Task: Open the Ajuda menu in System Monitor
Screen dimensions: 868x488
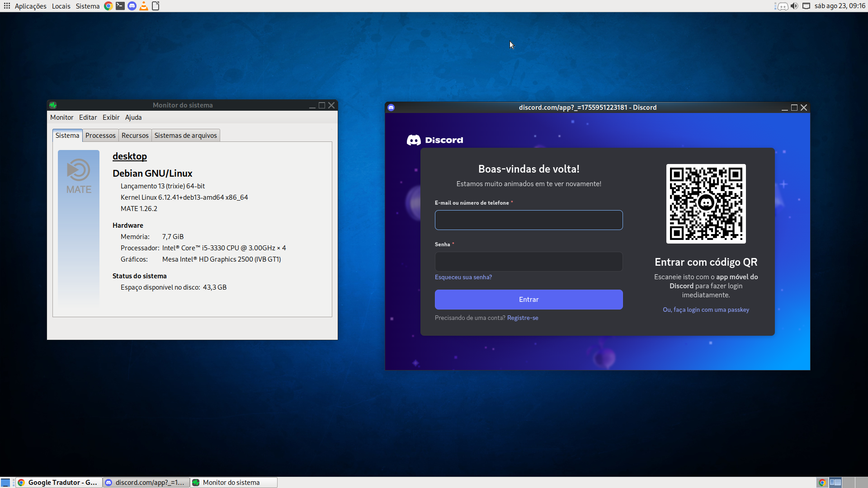Action: tap(133, 117)
